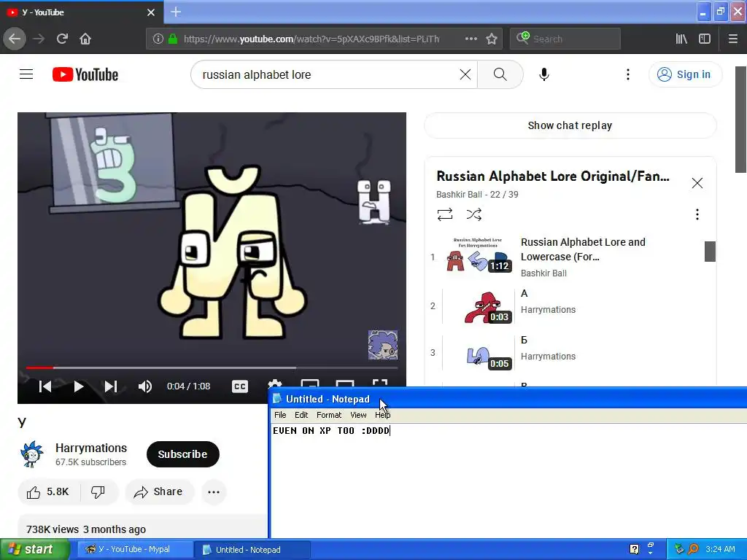This screenshot has height=560, width=747.
Task: Reload the page with the refresh icon
Action: pyautogui.click(x=62, y=39)
